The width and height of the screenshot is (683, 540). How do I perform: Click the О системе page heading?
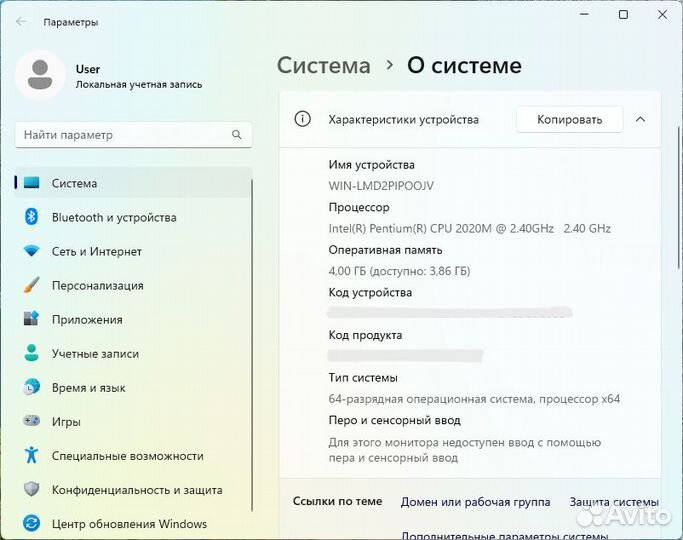(x=464, y=65)
